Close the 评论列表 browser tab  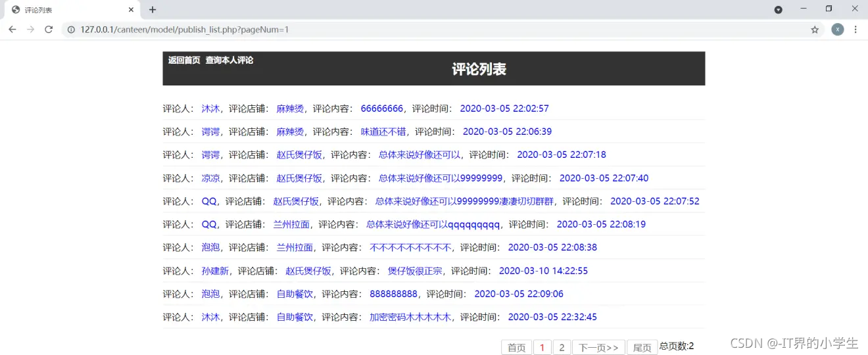[132, 10]
